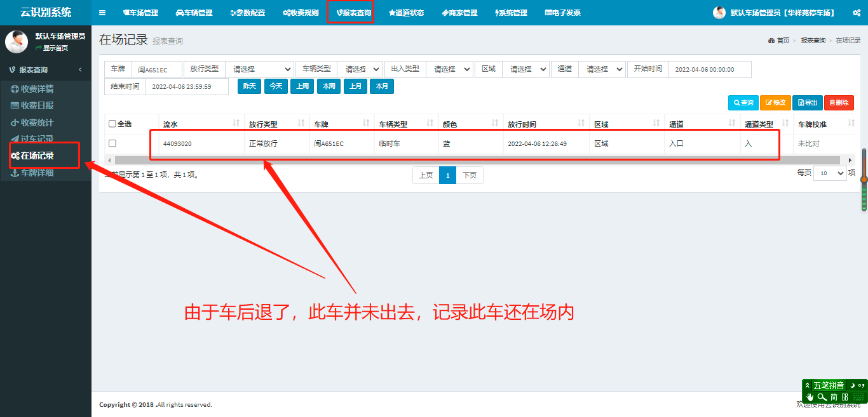Click the red 删除 button
Viewport: 868px width, 417px height.
[839, 102]
